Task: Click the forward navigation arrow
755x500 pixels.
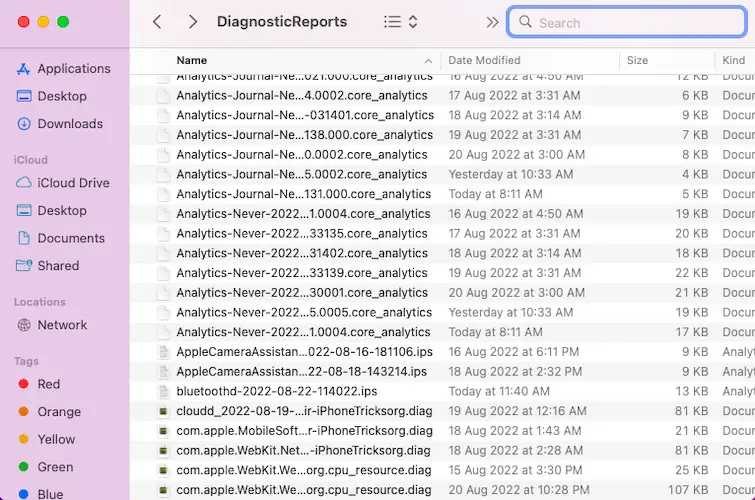Action: 192,22
